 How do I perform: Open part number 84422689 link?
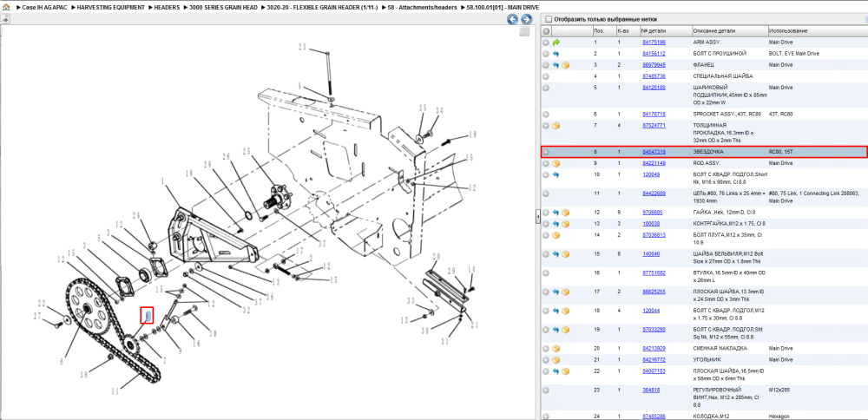[654, 194]
